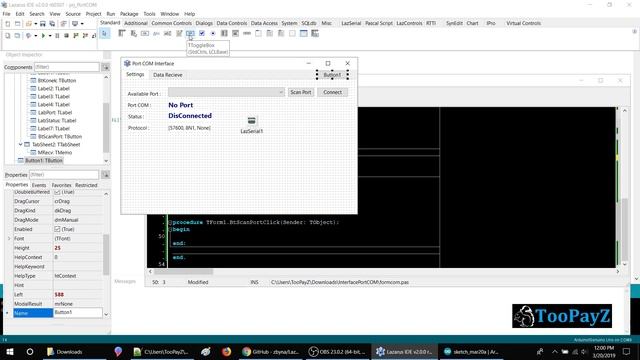The width and height of the screenshot is (640, 360).
Task: Toggle the Enabled property checkbox
Action: coord(57,229)
